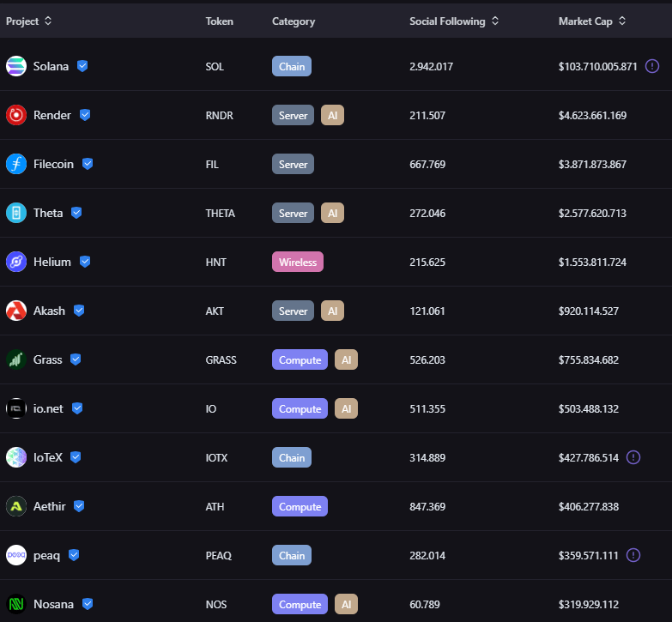The height and width of the screenshot is (622, 672).
Task: Click the THETA token cell
Action: [x=221, y=213]
